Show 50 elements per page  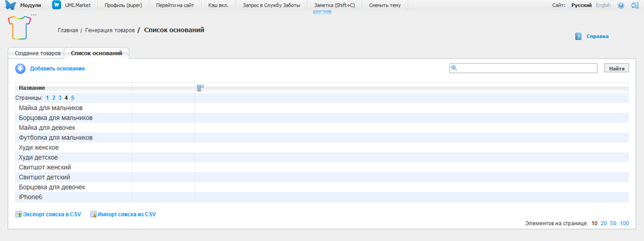[x=613, y=223]
